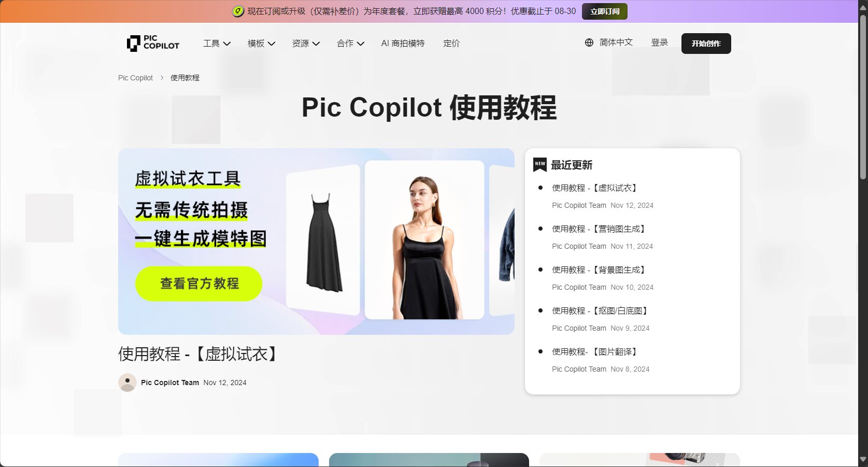868x467 pixels.
Task: Click the 登录 login link
Action: [660, 43]
